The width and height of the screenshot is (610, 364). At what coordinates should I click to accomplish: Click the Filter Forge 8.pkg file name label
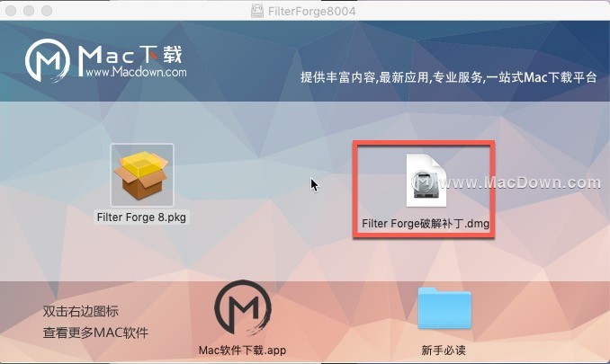click(x=141, y=217)
